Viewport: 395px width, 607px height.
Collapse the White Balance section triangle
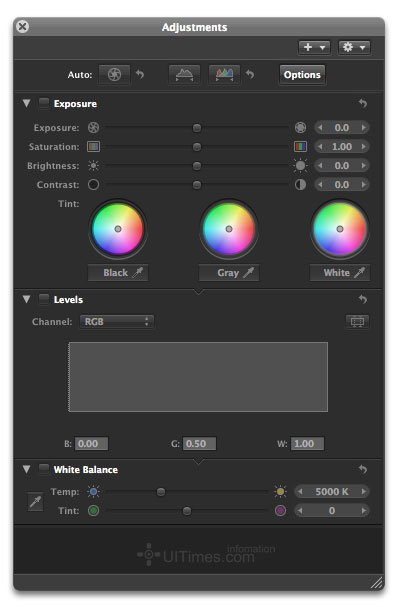tap(26, 469)
